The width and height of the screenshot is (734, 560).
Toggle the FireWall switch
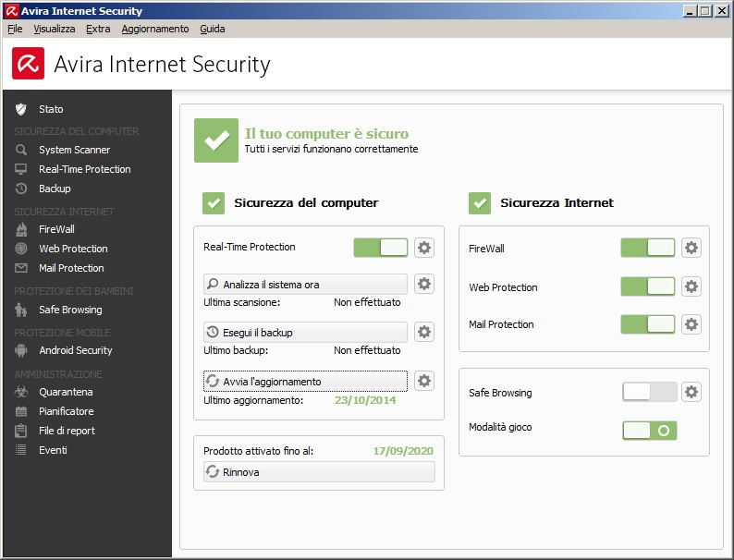tap(648, 248)
